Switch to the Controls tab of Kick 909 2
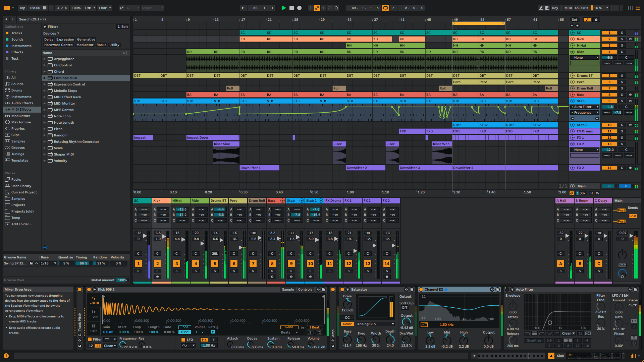The height and width of the screenshot is (362, 644). click(305, 289)
